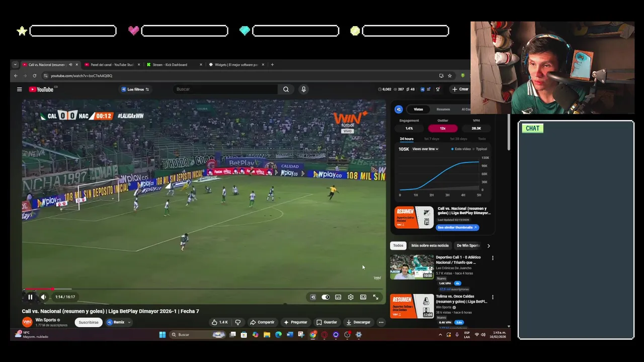This screenshot has height=362, width=644.
Task: Click the search magnifier button
Action: [x=286, y=89]
